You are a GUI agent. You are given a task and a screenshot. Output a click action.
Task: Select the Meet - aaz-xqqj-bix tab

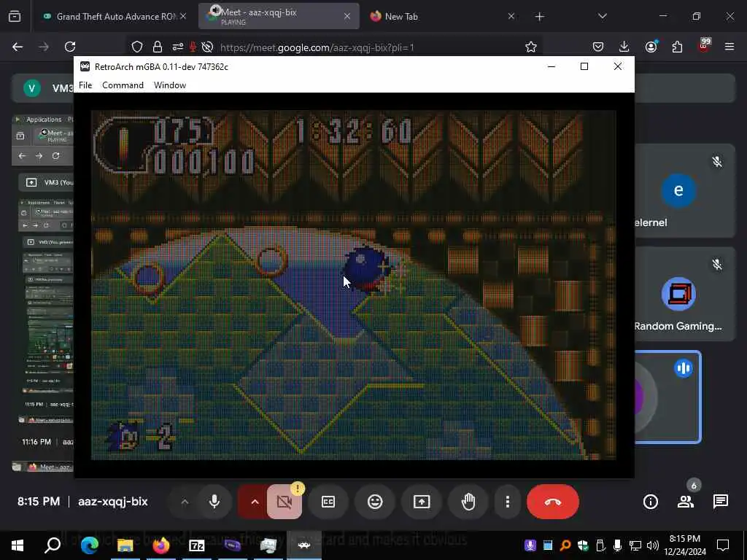point(279,16)
